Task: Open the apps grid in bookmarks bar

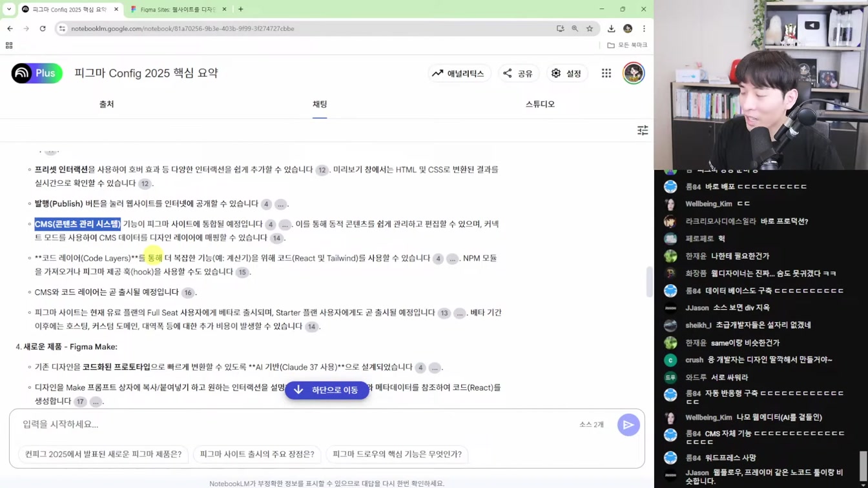Action: 9,45
